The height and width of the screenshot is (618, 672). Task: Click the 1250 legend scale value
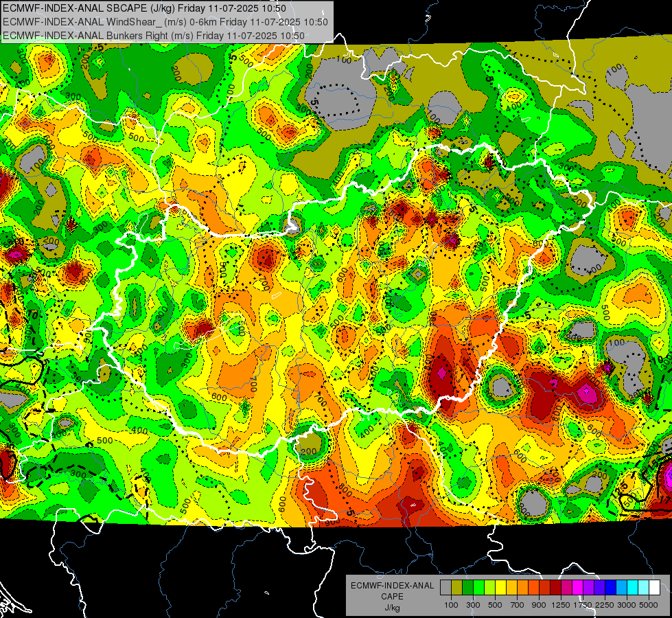tap(561, 605)
